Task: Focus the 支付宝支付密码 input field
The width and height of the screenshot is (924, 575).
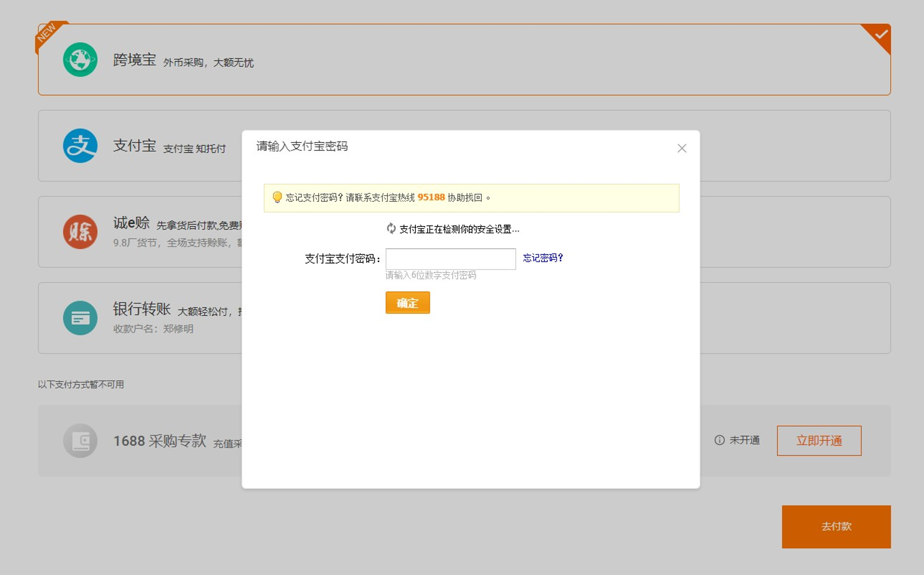Action: coord(451,259)
